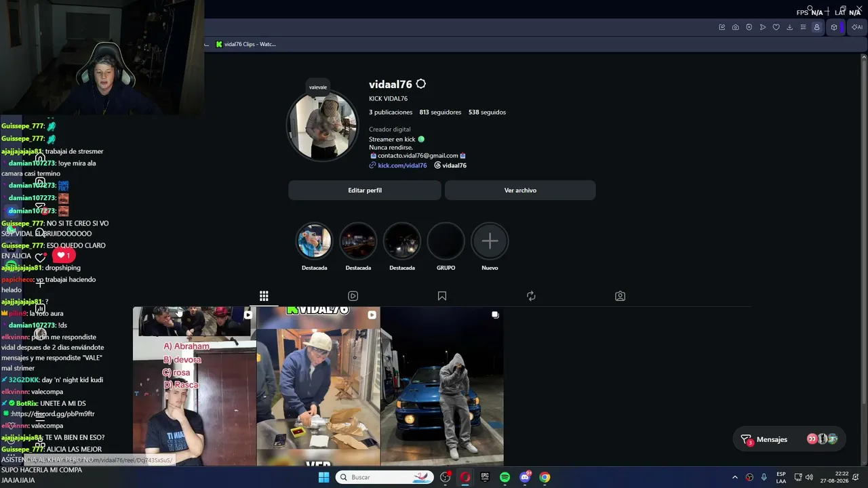
Task: Open the Saved bookmark tab
Action: tap(441, 296)
